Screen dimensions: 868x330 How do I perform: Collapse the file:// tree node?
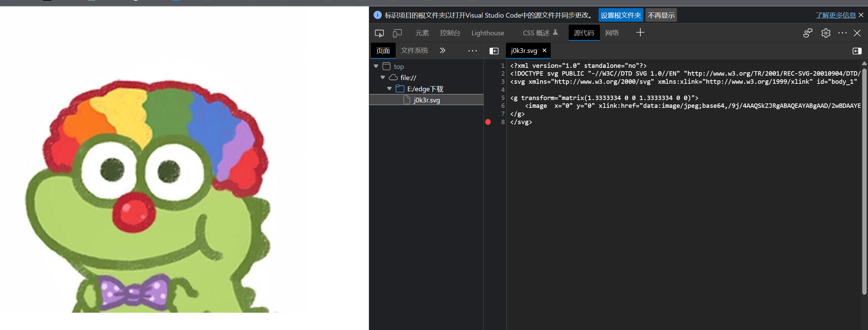[383, 77]
